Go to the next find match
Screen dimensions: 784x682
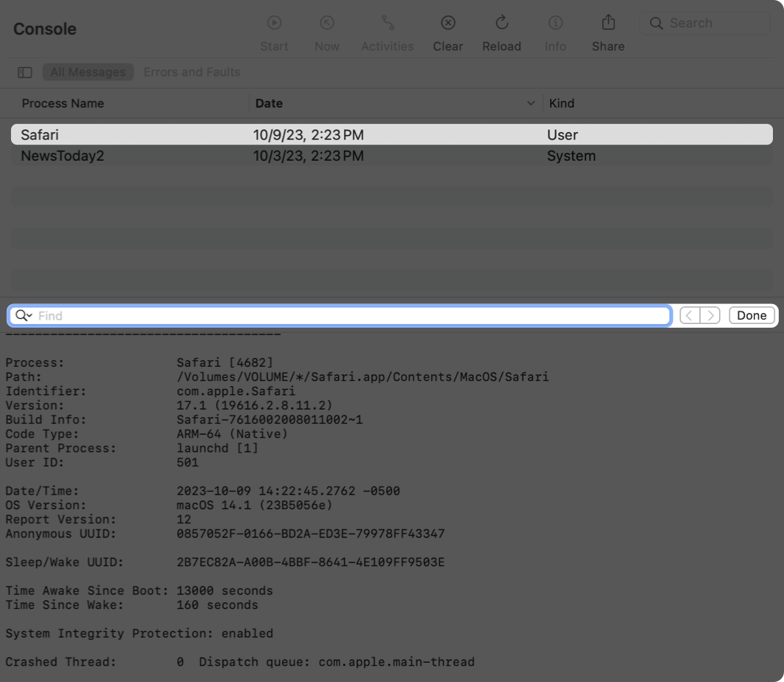[x=710, y=316]
